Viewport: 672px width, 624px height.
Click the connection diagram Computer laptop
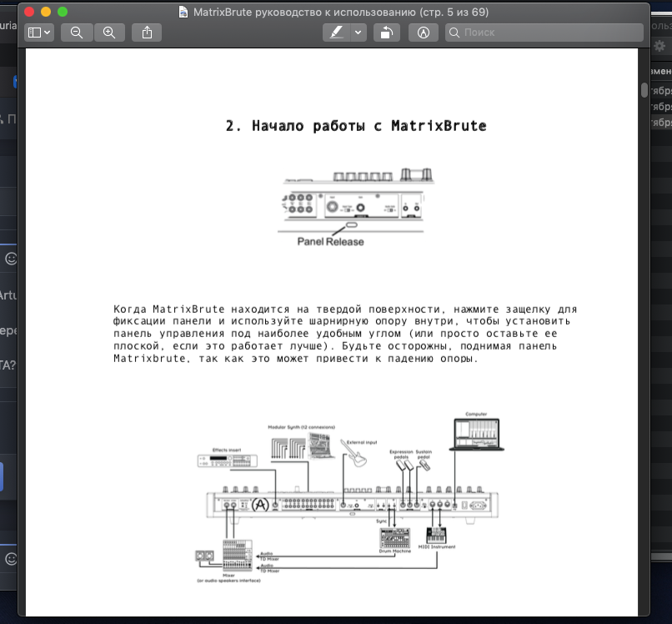pyautogui.click(x=477, y=435)
